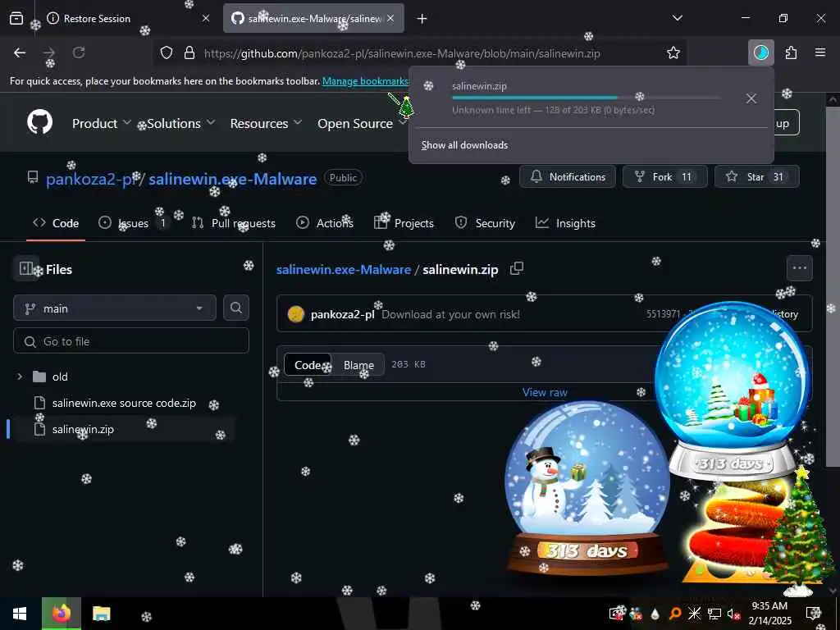This screenshot has height=630, width=840.
Task: Open the Extensions puzzle icon
Action: 792,52
